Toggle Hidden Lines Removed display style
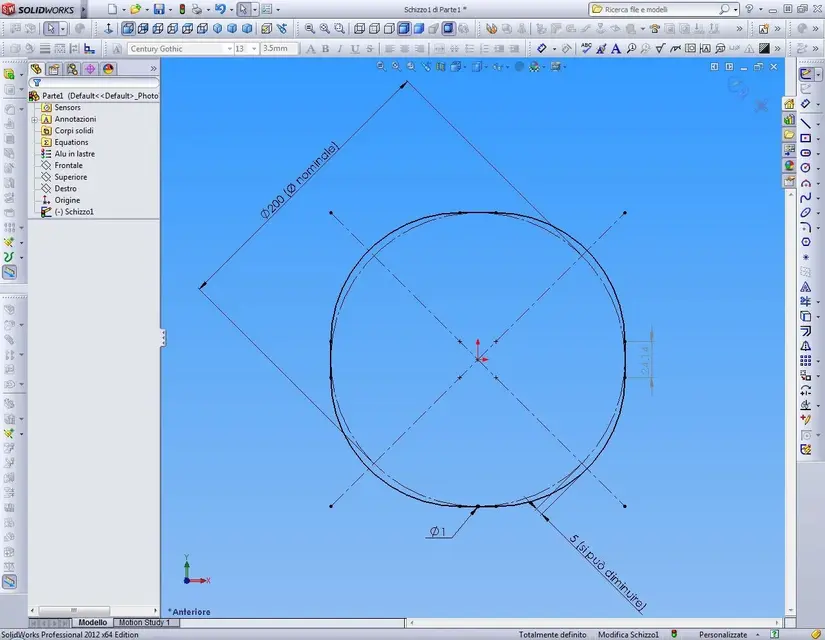825x640 pixels. pos(389,28)
